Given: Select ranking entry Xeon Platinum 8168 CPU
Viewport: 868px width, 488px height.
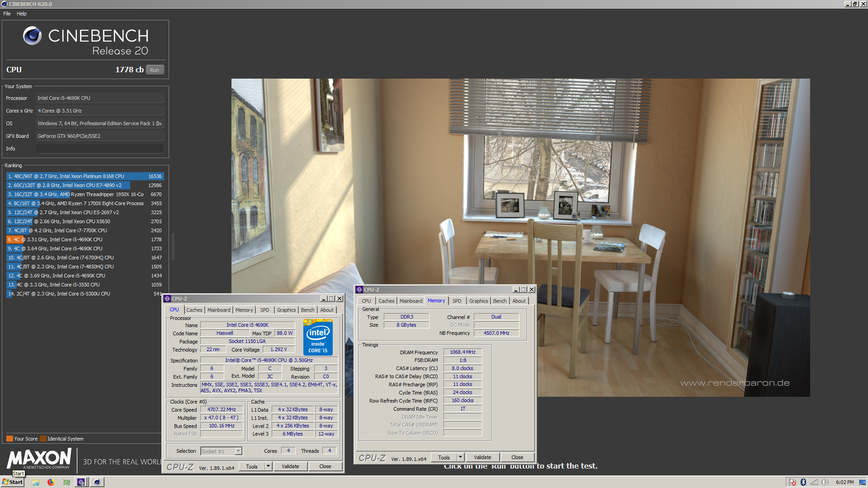Looking at the screenshot, I should (85, 176).
